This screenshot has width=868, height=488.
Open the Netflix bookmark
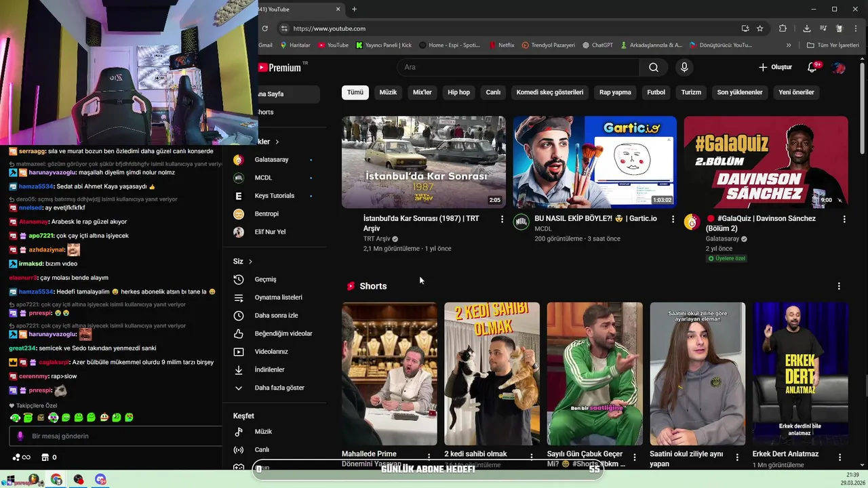point(502,45)
